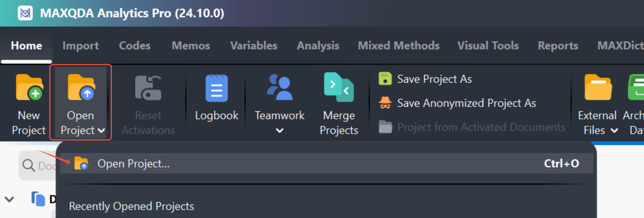Click Save Anonymized Project As label

coord(466,103)
